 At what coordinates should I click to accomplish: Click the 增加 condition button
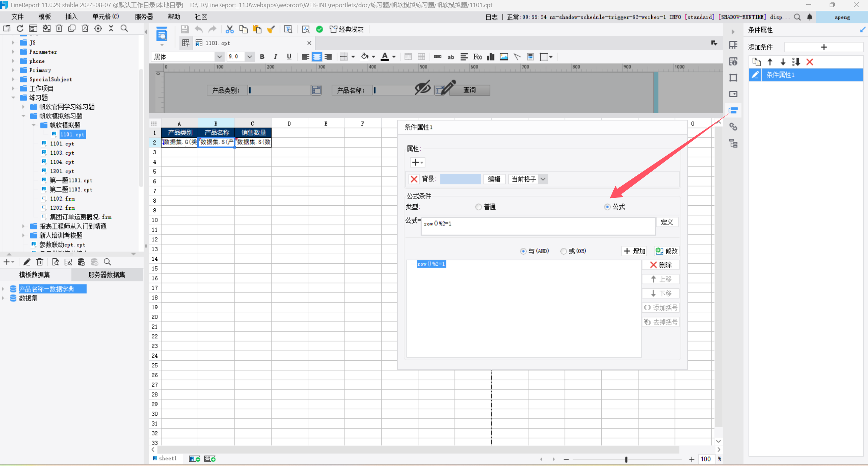[634, 251]
